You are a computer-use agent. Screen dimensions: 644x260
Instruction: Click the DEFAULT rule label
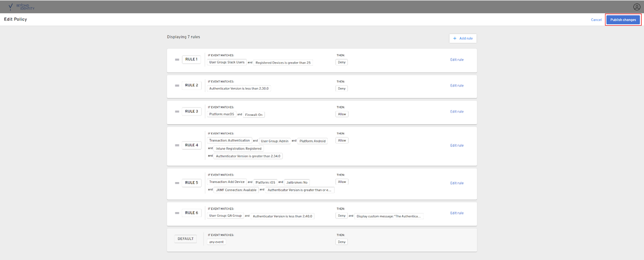point(185,239)
